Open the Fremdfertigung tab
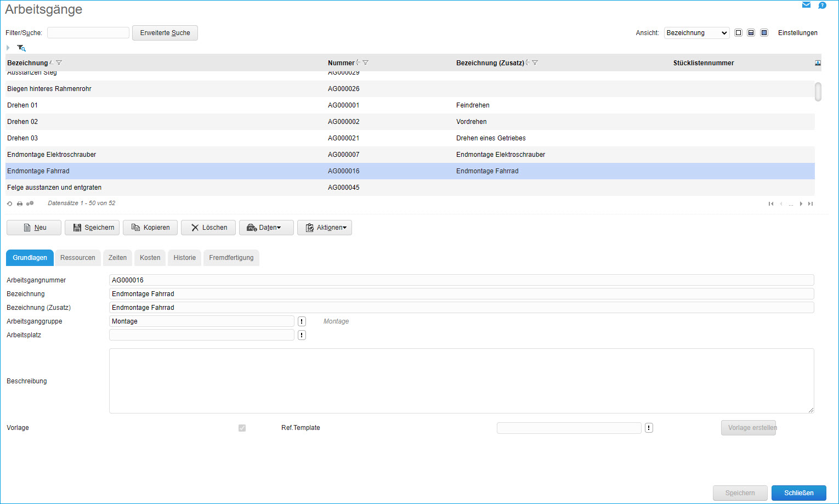Viewport: 839px width, 504px height. [231, 258]
